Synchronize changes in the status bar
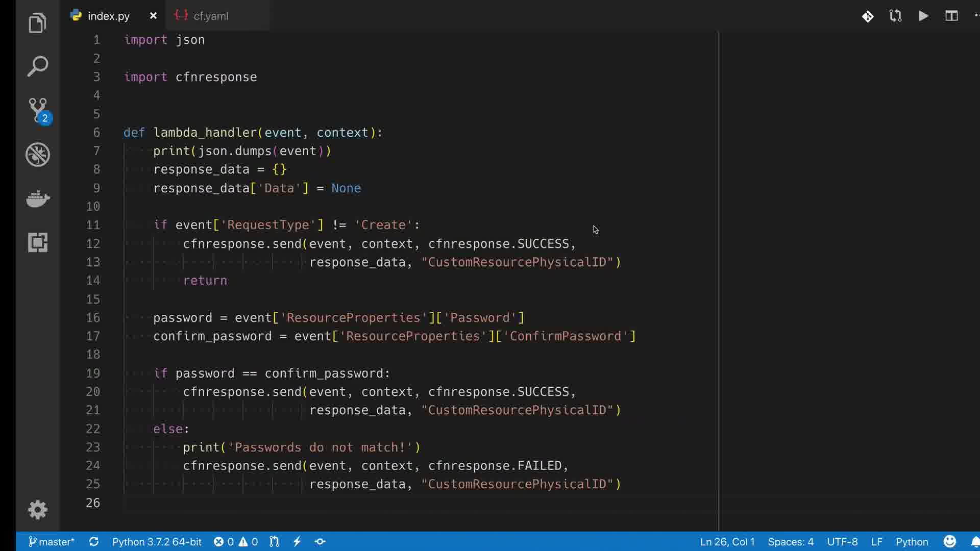The image size is (980, 551). [93, 542]
